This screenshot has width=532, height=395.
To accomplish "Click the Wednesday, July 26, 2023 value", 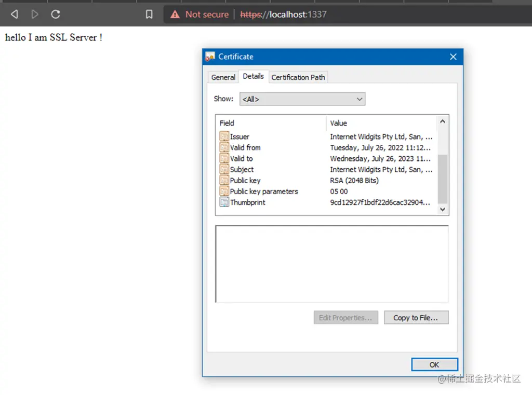I will 380,158.
